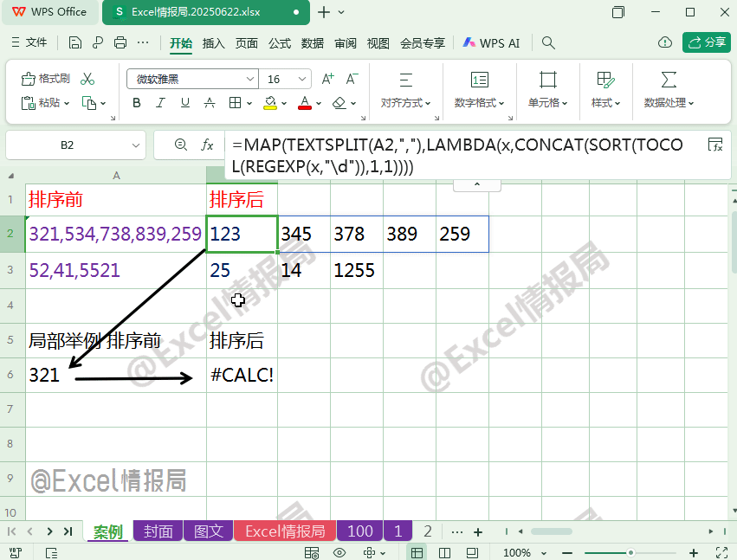Image resolution: width=737 pixels, height=560 pixels.
Task: Click the formula bar zoom icon
Action: tap(180, 145)
